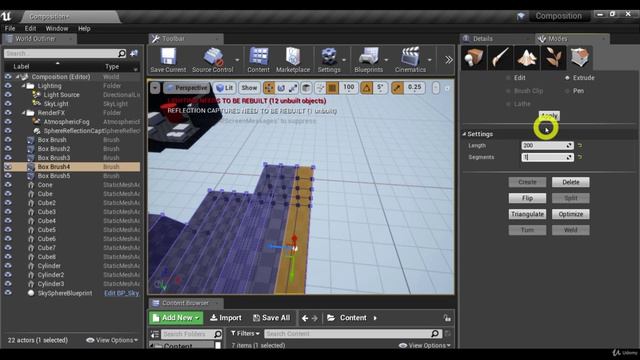Click the maximize viewport icon
Image resolution: width=640 pixels, height=360 pixels.
click(x=447, y=88)
